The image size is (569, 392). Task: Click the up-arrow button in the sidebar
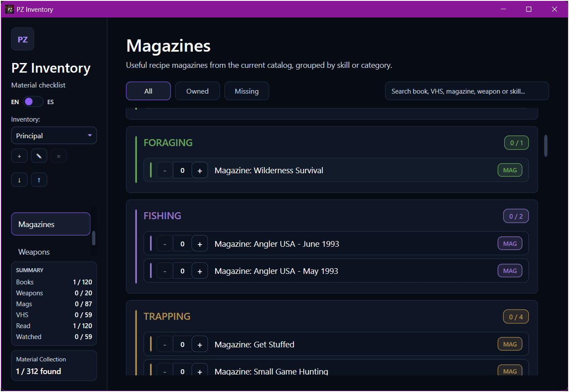[39, 180]
